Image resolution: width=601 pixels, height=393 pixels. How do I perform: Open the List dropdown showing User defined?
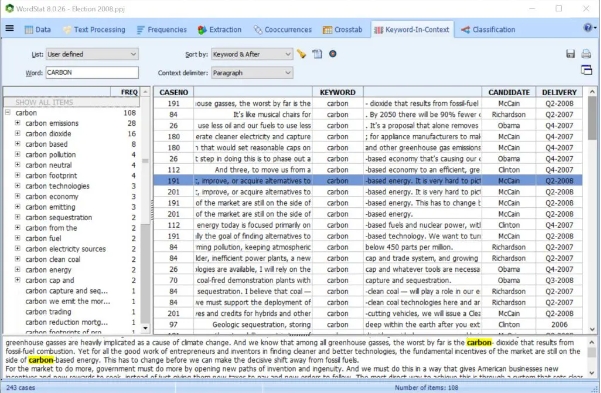(x=92, y=54)
